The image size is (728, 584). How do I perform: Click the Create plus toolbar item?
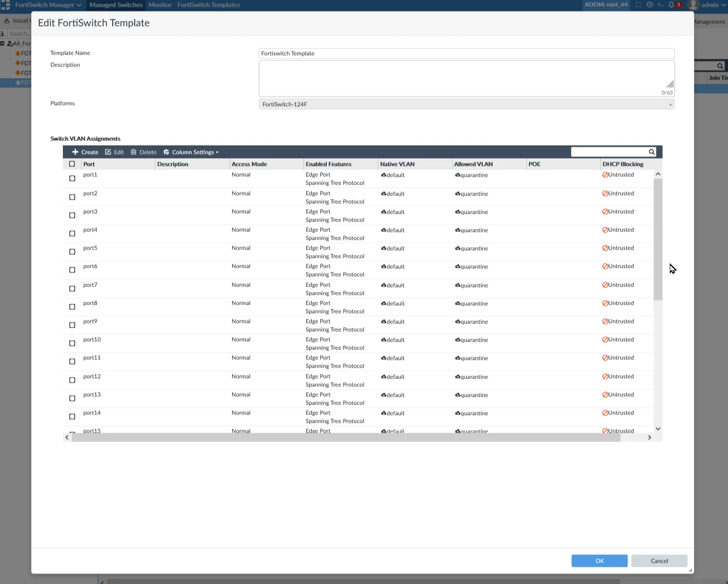[85, 152]
